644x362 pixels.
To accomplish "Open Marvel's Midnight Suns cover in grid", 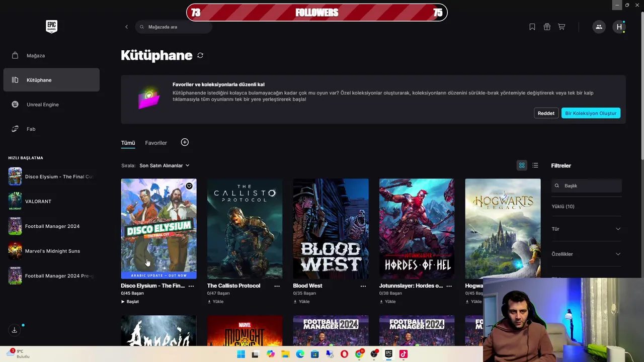I will (x=245, y=330).
